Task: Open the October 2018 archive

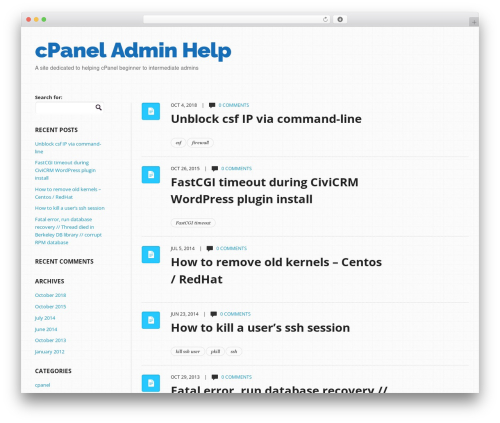Action: [50, 295]
